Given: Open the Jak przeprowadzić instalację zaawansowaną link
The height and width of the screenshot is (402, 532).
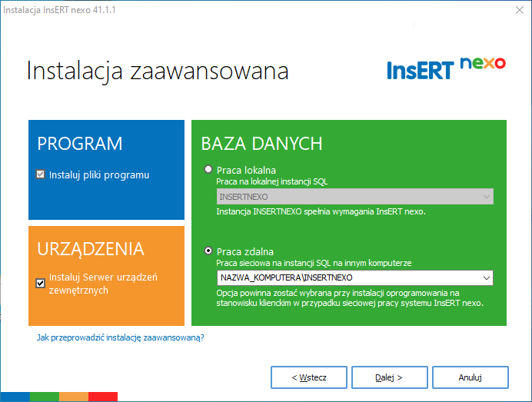Looking at the screenshot, I should [x=121, y=337].
